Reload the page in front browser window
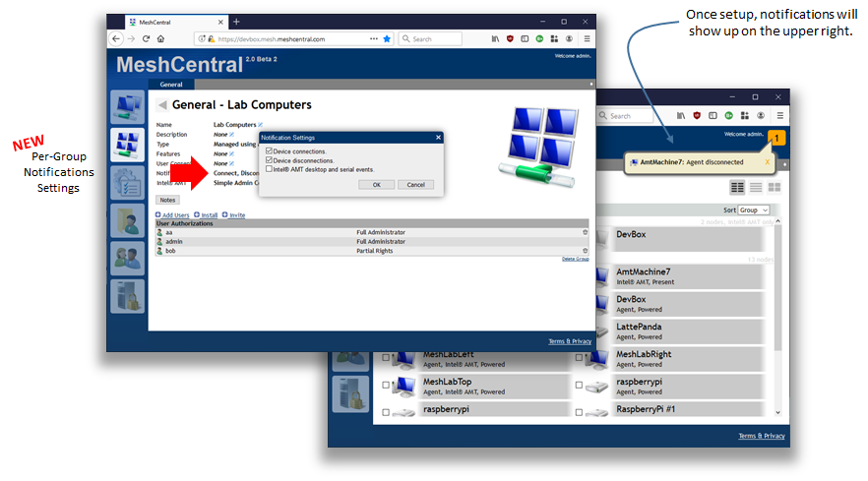 [x=146, y=38]
